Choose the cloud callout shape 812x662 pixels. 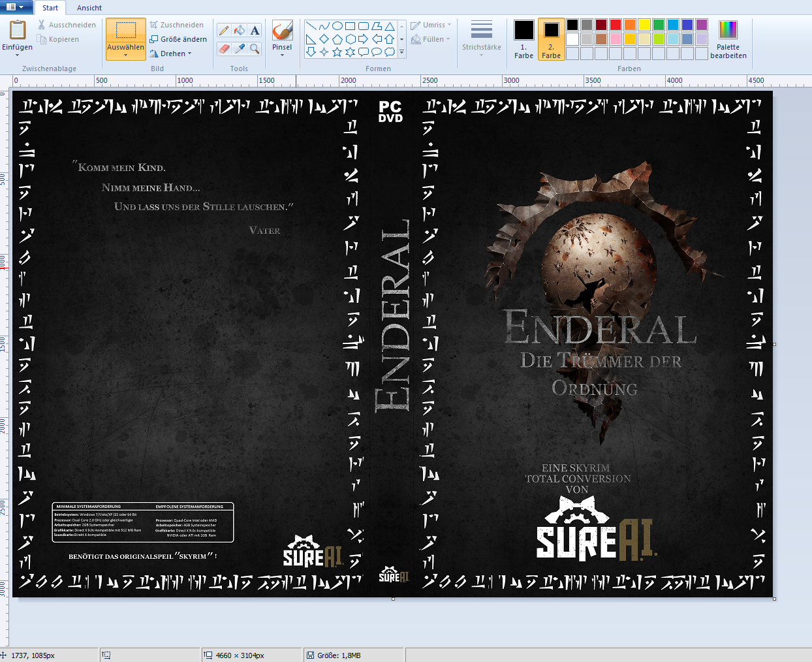pyautogui.click(x=390, y=52)
